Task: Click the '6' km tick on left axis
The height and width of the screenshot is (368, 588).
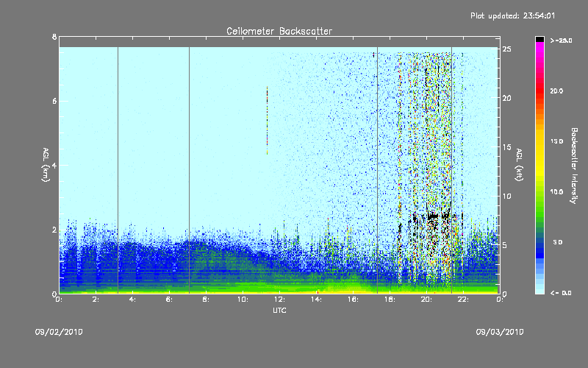Action: [x=54, y=101]
